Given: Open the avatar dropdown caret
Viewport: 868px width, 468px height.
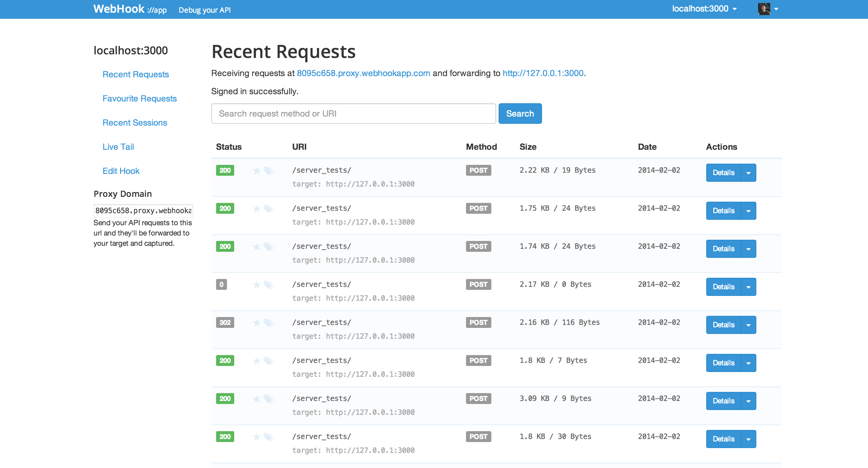Looking at the screenshot, I should (777, 8).
